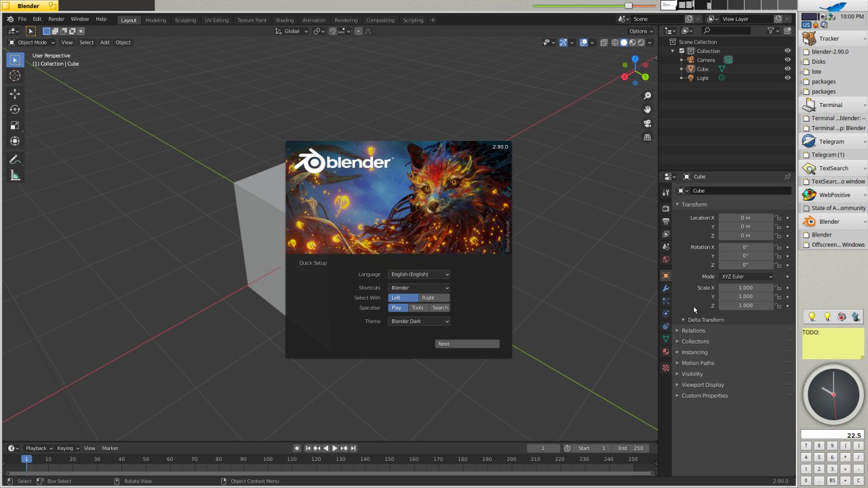Screen dimensions: 868x488
Task: Open the Physics properties tab
Action: click(666, 314)
